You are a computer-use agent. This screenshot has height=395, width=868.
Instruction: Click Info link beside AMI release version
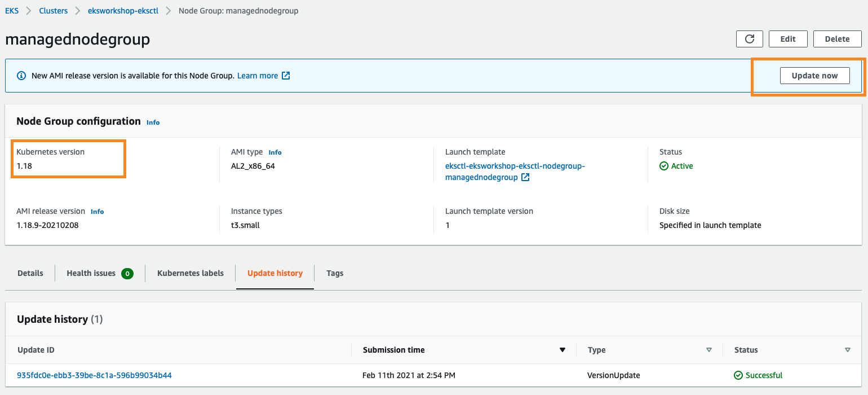click(x=97, y=212)
